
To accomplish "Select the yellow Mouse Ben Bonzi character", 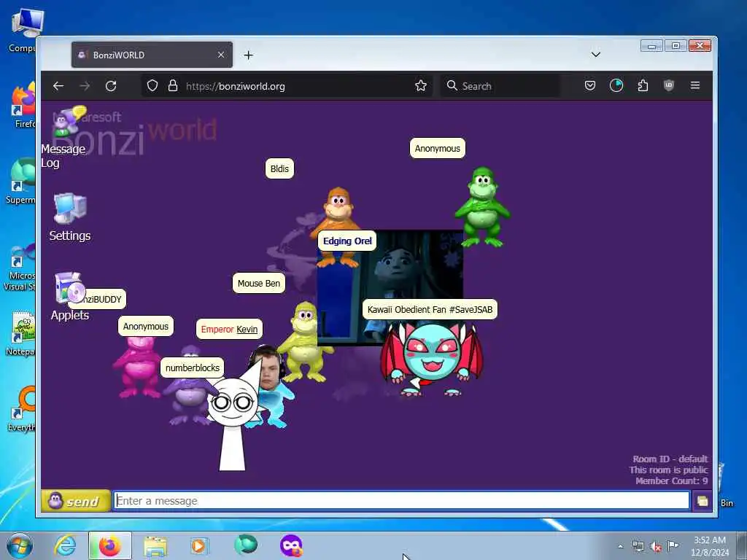I will 304,342.
